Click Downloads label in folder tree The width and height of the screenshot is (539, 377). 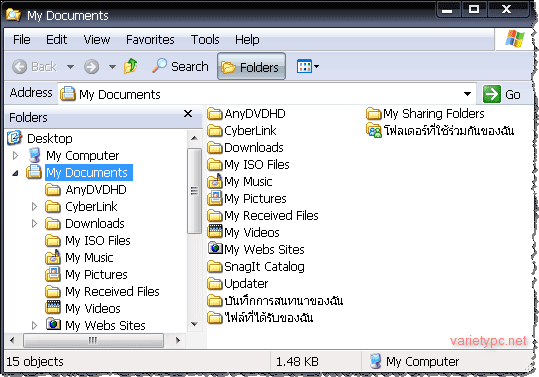[x=95, y=224]
